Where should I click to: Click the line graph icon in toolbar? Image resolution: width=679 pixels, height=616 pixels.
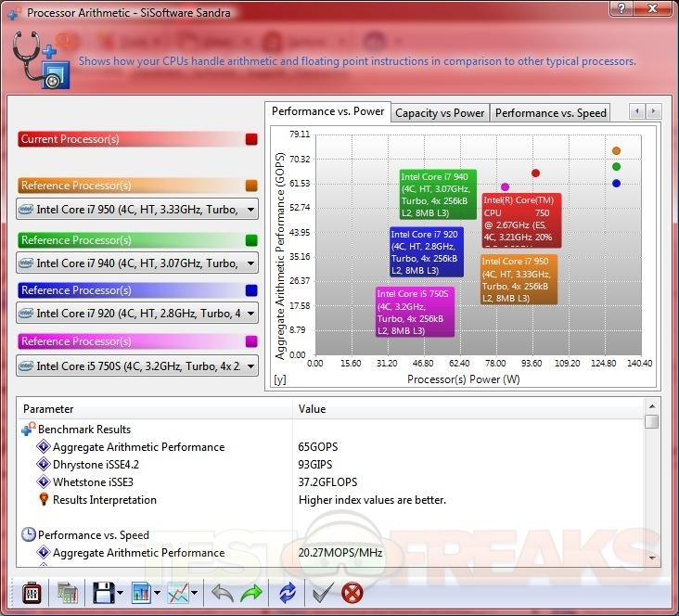coord(179,591)
